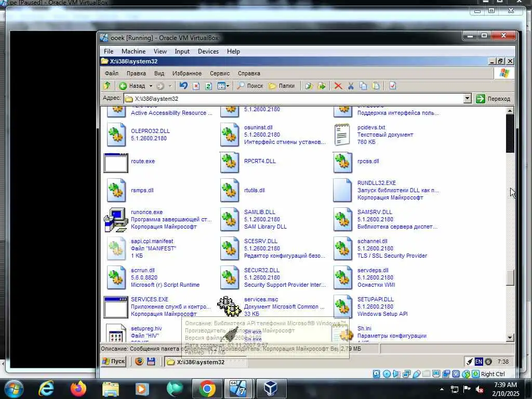The width and height of the screenshot is (532, 399).
Task: Open the Вид menu
Action: [159, 73]
